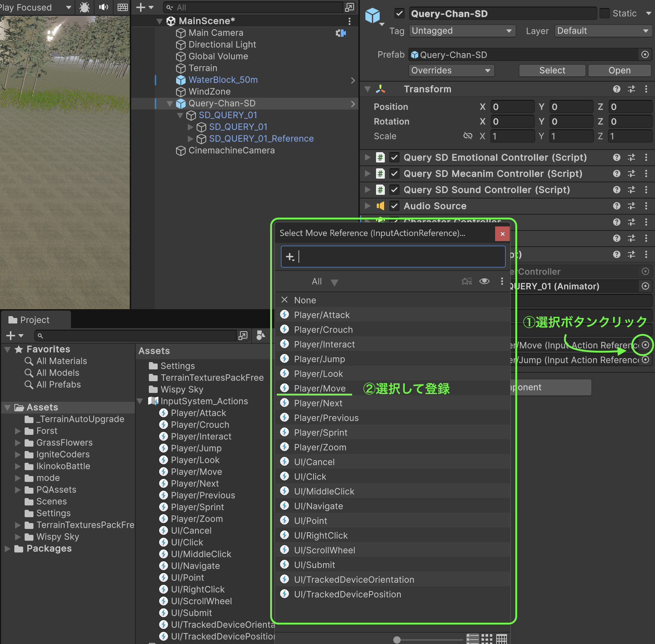Expand the Audio Source component foldout

[x=368, y=206]
